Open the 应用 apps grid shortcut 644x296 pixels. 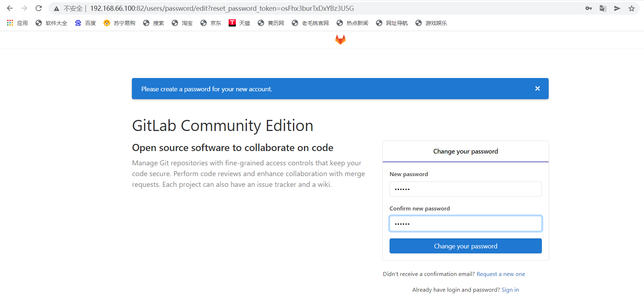click(17, 23)
